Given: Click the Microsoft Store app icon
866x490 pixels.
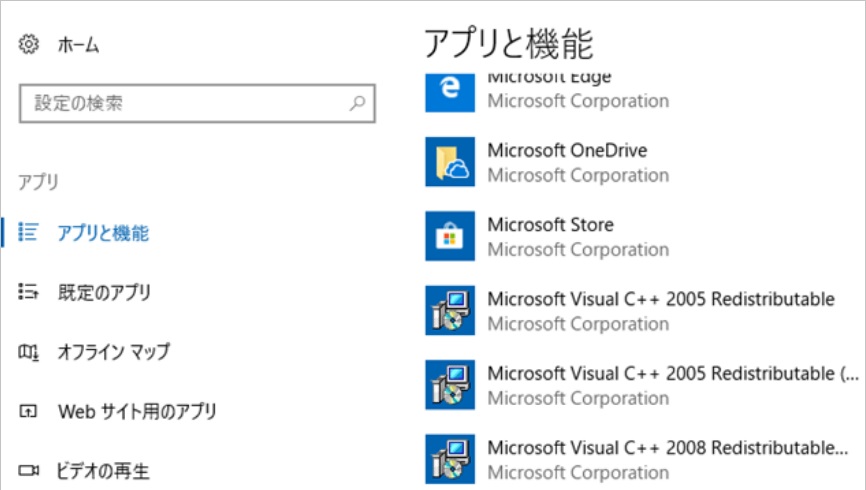Looking at the screenshot, I should pyautogui.click(x=450, y=236).
